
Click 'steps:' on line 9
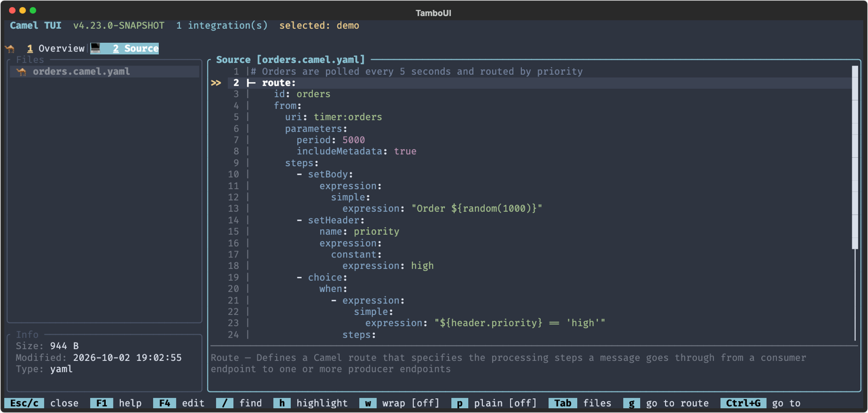point(302,163)
